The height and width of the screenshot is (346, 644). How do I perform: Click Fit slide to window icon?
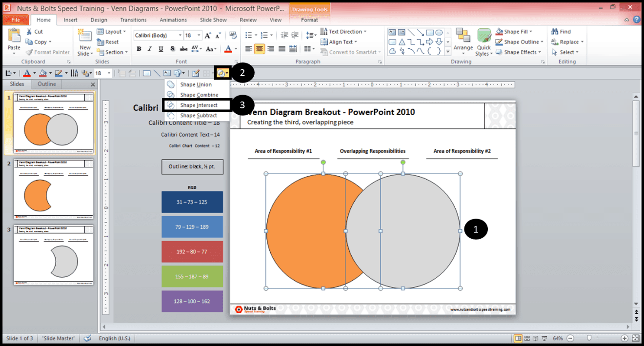tap(635, 338)
